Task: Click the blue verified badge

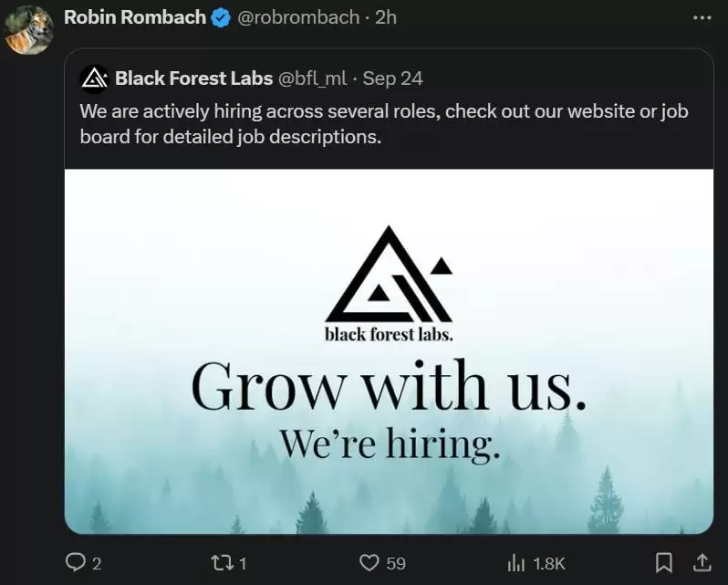Action: tap(221, 18)
